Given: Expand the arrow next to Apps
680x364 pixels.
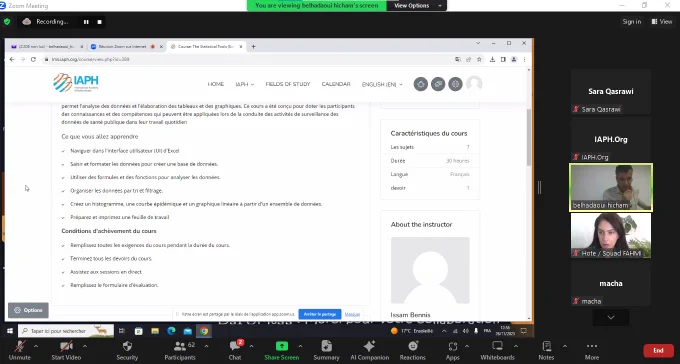Looking at the screenshot, I should [467, 346].
